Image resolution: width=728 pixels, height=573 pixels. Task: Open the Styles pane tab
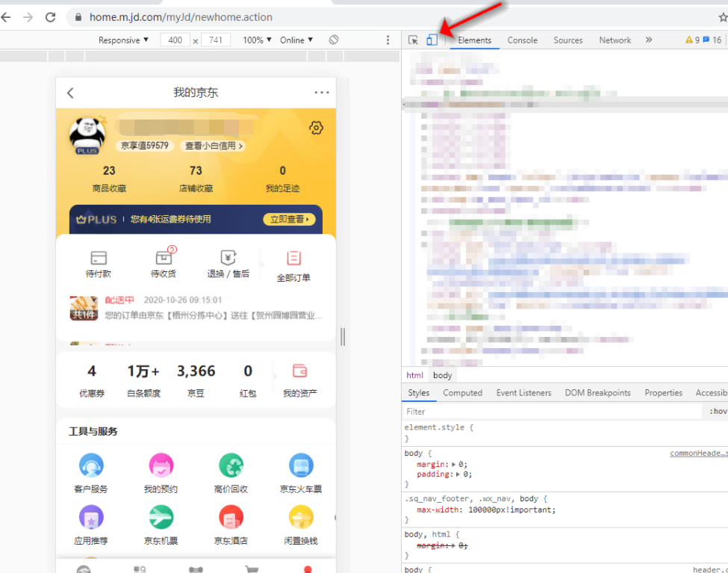(x=418, y=393)
